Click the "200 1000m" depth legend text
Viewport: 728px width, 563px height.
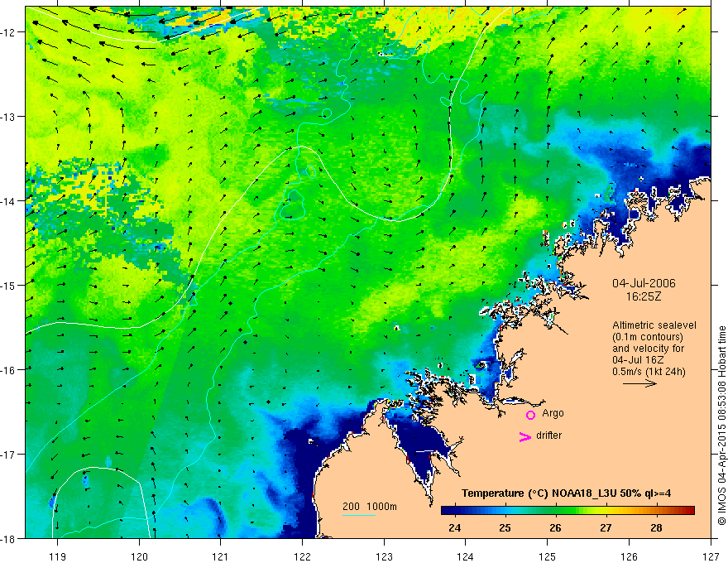(x=370, y=507)
